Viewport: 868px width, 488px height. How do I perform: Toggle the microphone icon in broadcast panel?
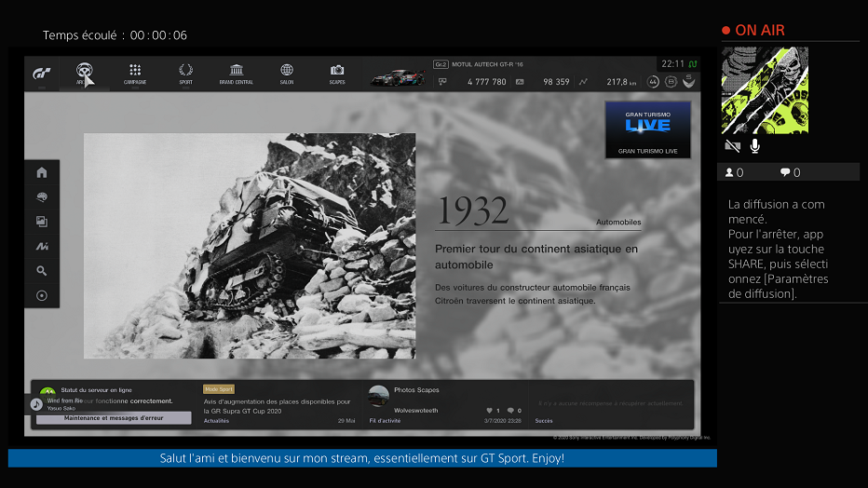click(x=754, y=146)
